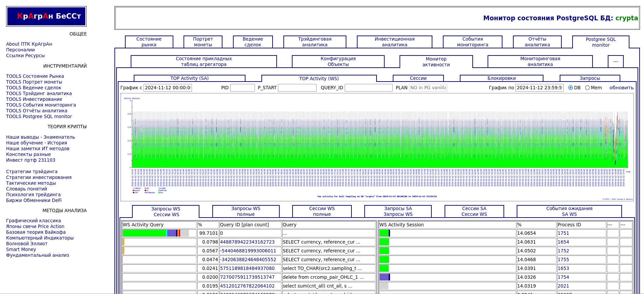The width and height of the screenshot is (644, 294).
Task: Open Query ID 4488789422343162723 link
Action: 247,242
